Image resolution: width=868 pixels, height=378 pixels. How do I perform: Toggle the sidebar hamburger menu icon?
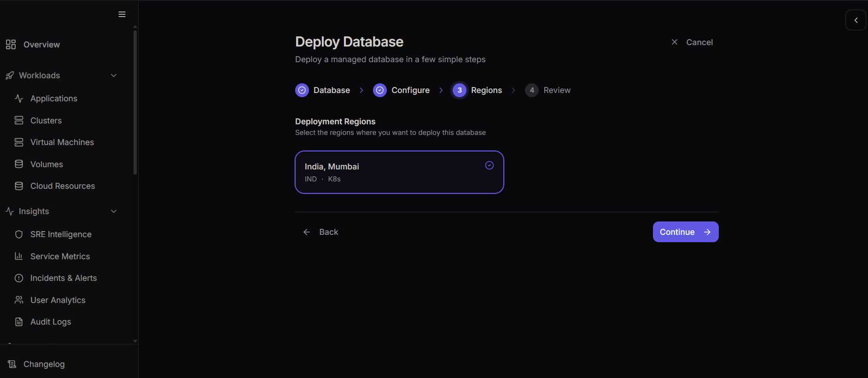coord(122,14)
